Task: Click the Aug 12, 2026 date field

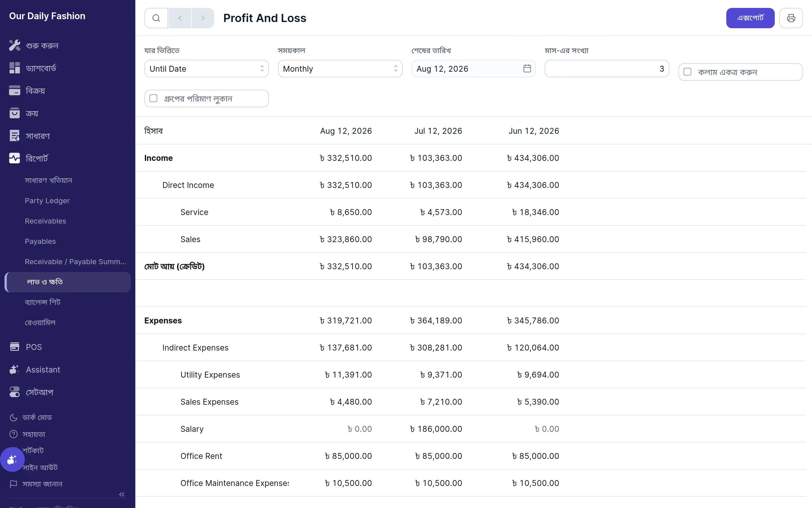Action: tap(473, 69)
